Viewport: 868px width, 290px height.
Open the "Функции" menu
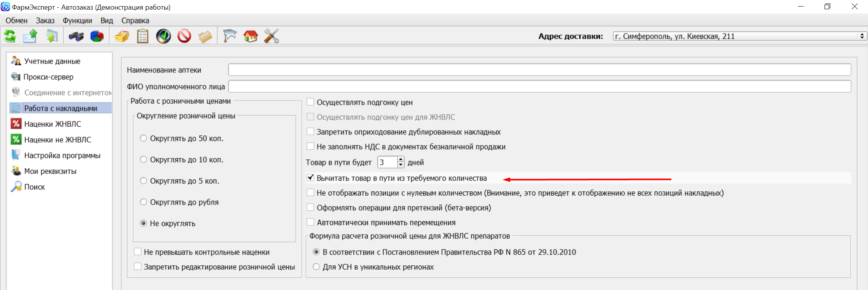(x=77, y=20)
